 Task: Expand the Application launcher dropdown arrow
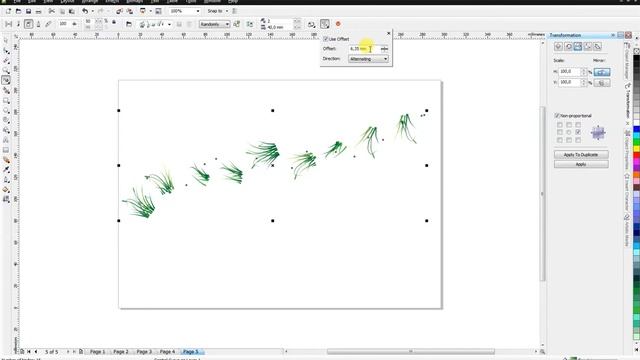(x=150, y=11)
